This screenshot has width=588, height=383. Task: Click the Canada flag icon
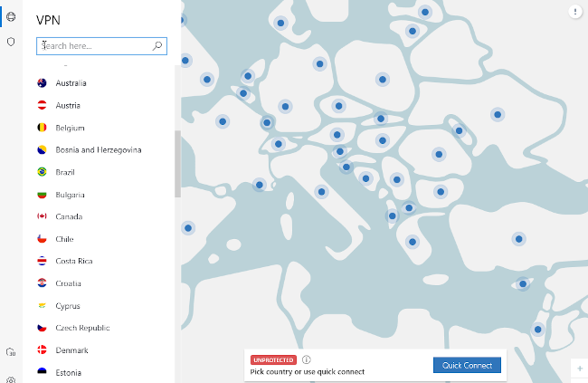tap(42, 216)
